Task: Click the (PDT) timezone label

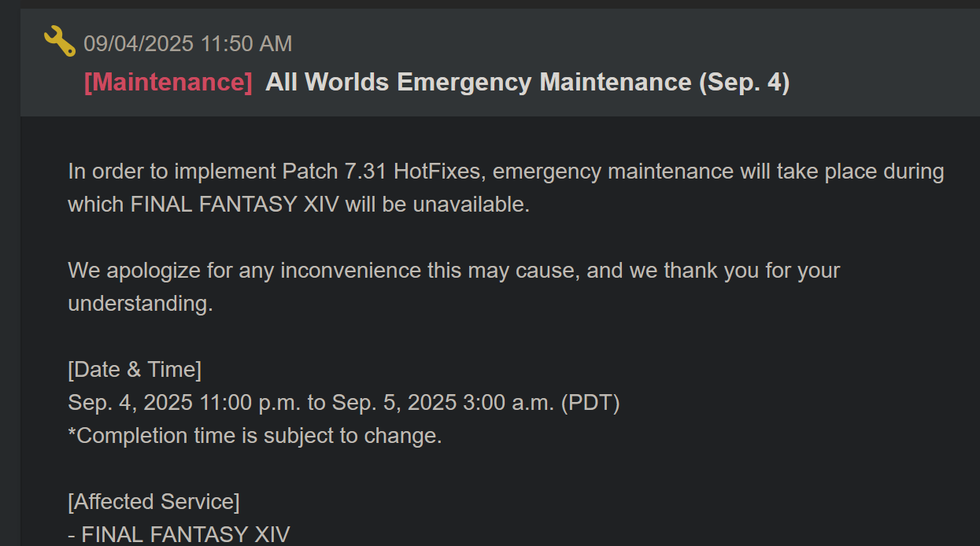Action: [590, 403]
